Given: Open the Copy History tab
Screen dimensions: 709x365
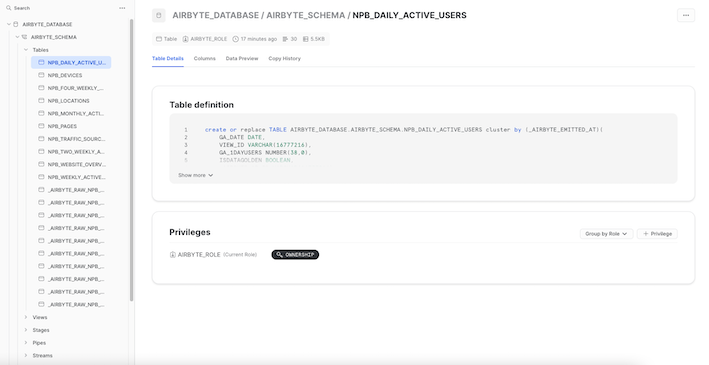Looking at the screenshot, I should [x=284, y=58].
